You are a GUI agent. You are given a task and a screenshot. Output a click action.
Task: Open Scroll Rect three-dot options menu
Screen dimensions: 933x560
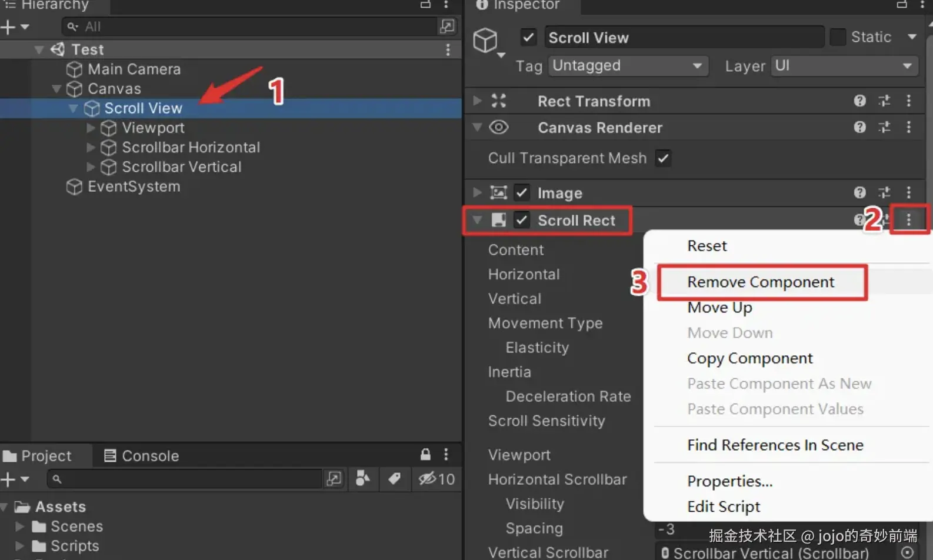tap(909, 219)
